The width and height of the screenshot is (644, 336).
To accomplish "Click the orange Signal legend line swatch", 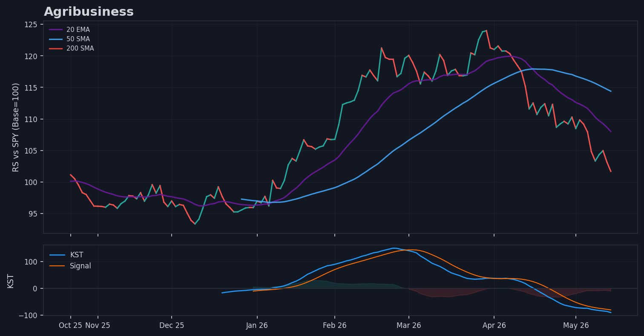I will [57, 266].
